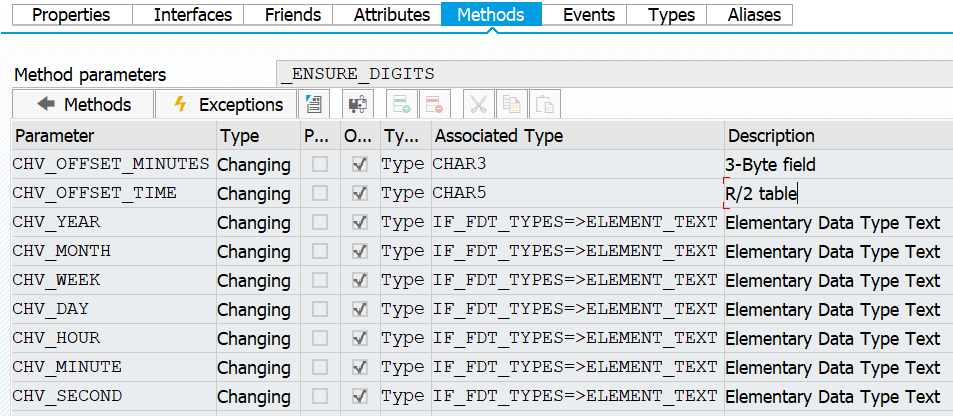Click the Parameter column header
This screenshot has height=416, width=953.
click(x=114, y=135)
